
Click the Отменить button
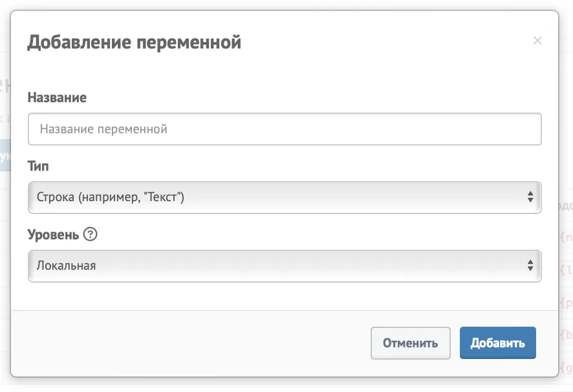[411, 343]
